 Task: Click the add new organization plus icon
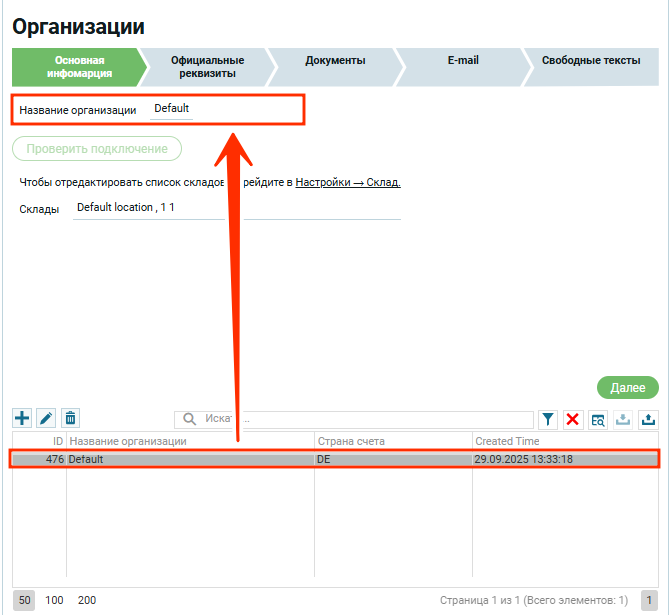click(22, 419)
